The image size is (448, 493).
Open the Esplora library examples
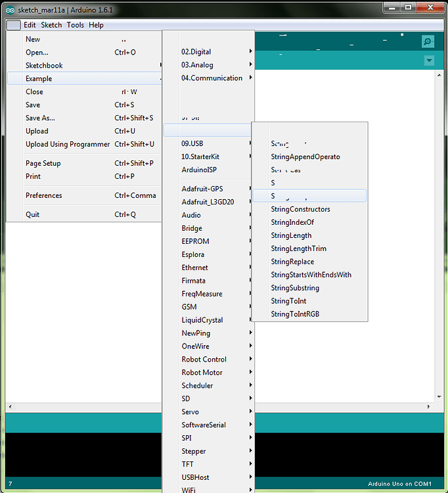point(209,254)
